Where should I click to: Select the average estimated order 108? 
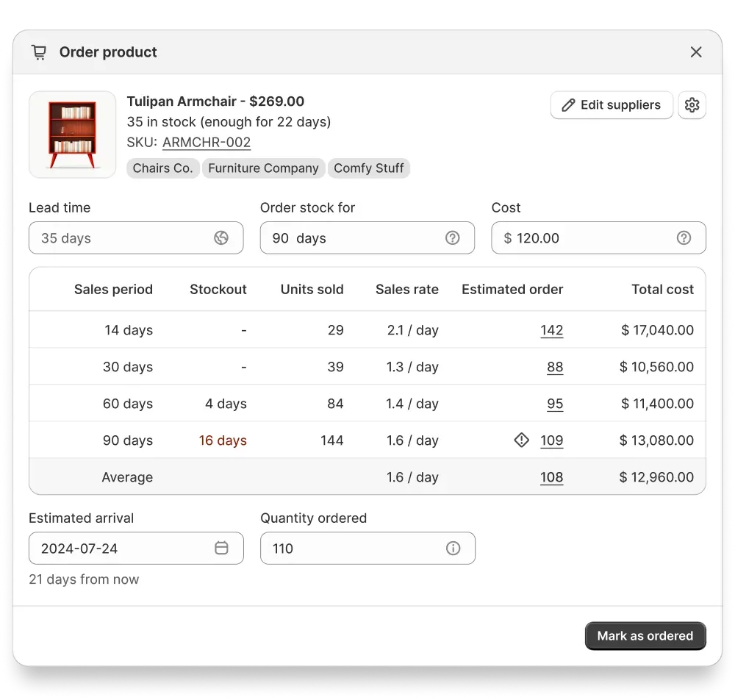point(552,476)
